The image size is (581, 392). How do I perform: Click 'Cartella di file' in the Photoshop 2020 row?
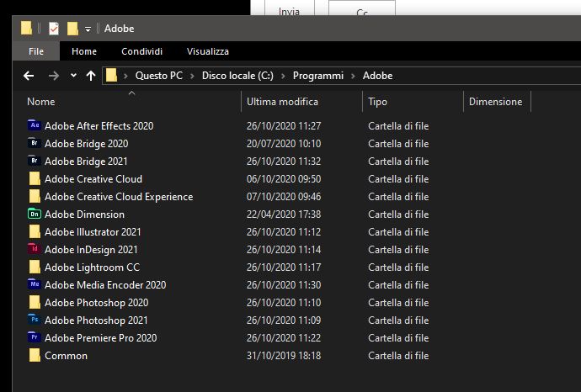click(398, 303)
